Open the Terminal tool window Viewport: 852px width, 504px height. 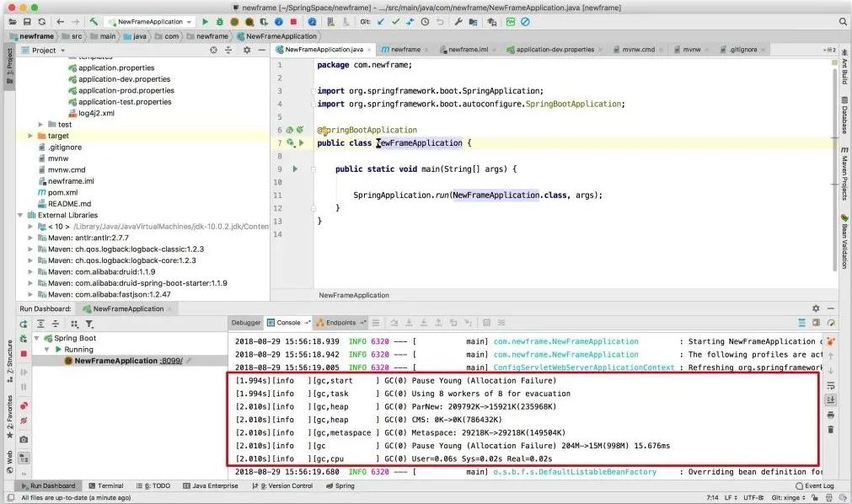(106, 485)
